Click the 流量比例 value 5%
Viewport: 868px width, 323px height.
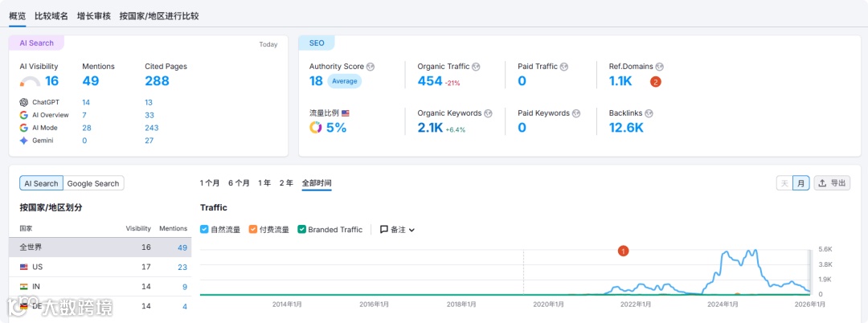337,128
